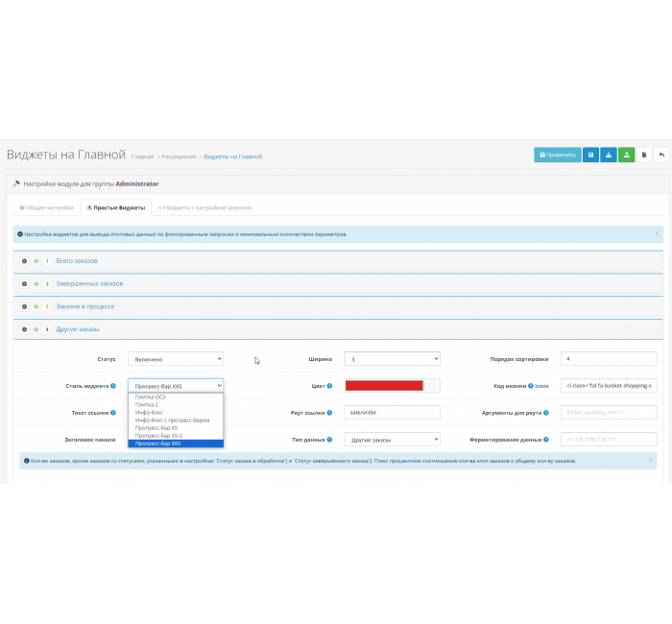The width and height of the screenshot is (672, 624).
Task: Click the Код иконки input field
Action: coord(609,386)
